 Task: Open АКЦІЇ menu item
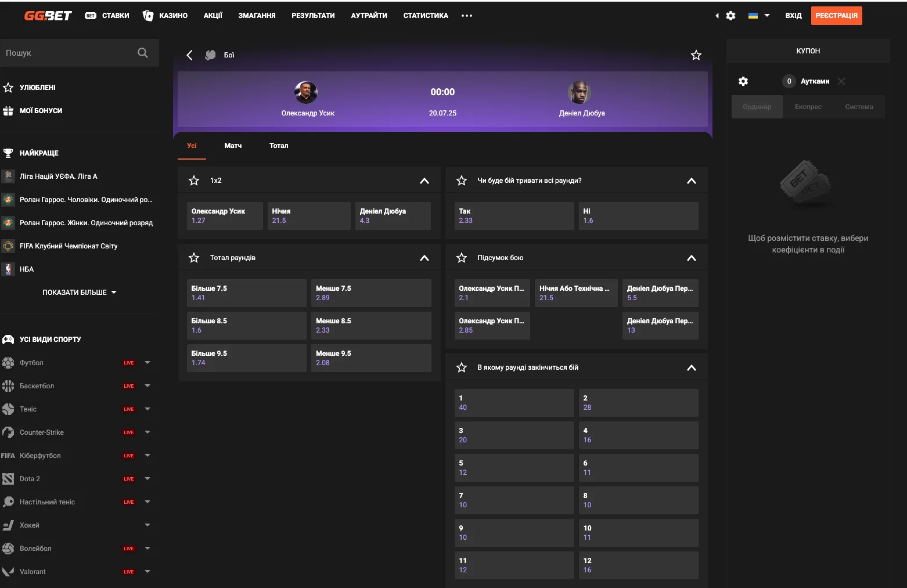coord(213,16)
